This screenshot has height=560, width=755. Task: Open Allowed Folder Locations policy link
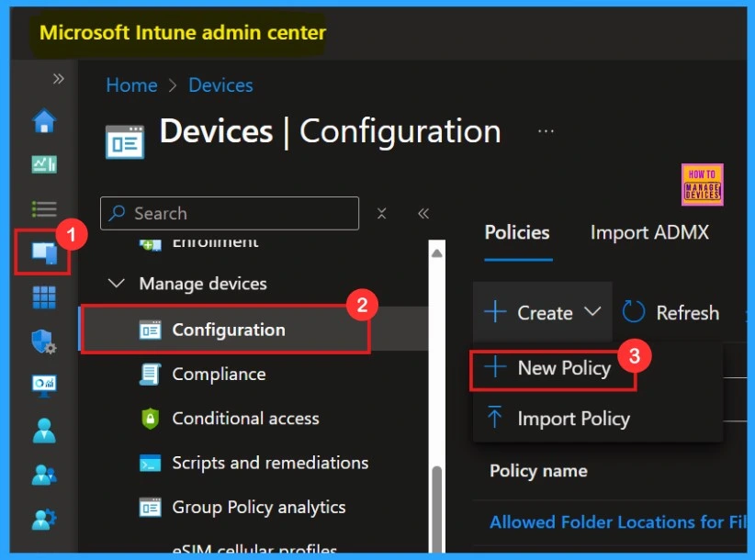pyautogui.click(x=618, y=522)
